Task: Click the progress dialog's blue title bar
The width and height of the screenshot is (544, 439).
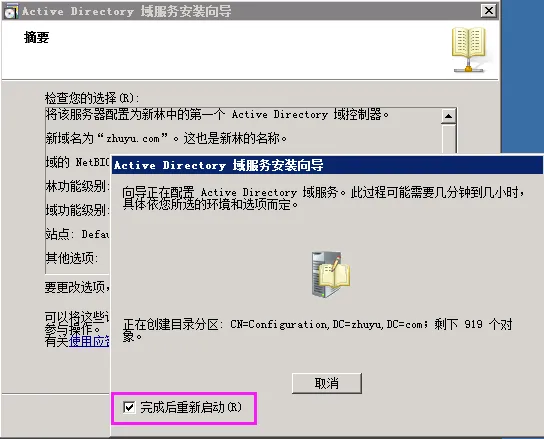Action: click(327, 165)
